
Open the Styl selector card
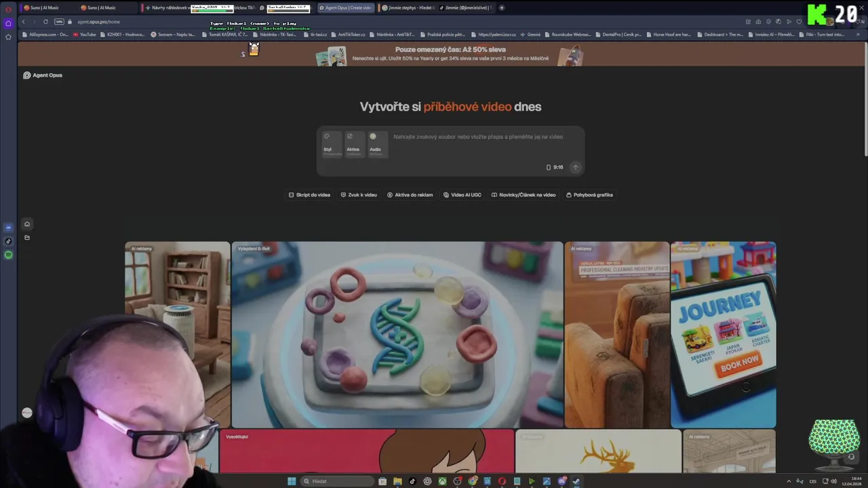tap(332, 144)
